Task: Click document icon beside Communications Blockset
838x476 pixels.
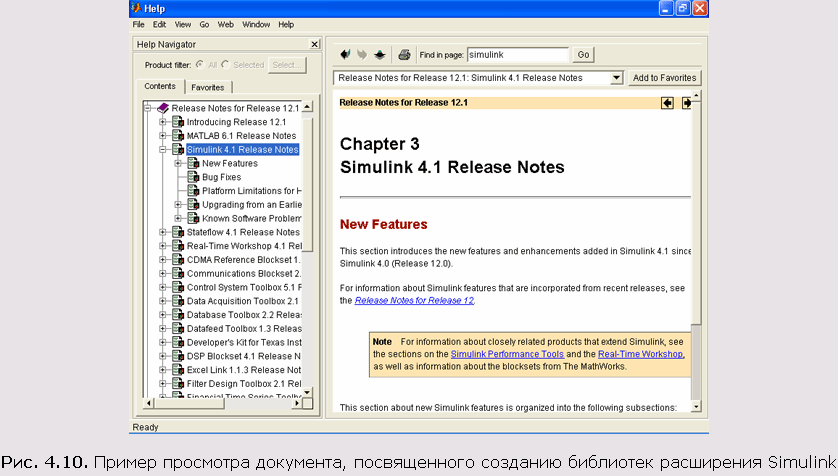Action: tap(178, 274)
